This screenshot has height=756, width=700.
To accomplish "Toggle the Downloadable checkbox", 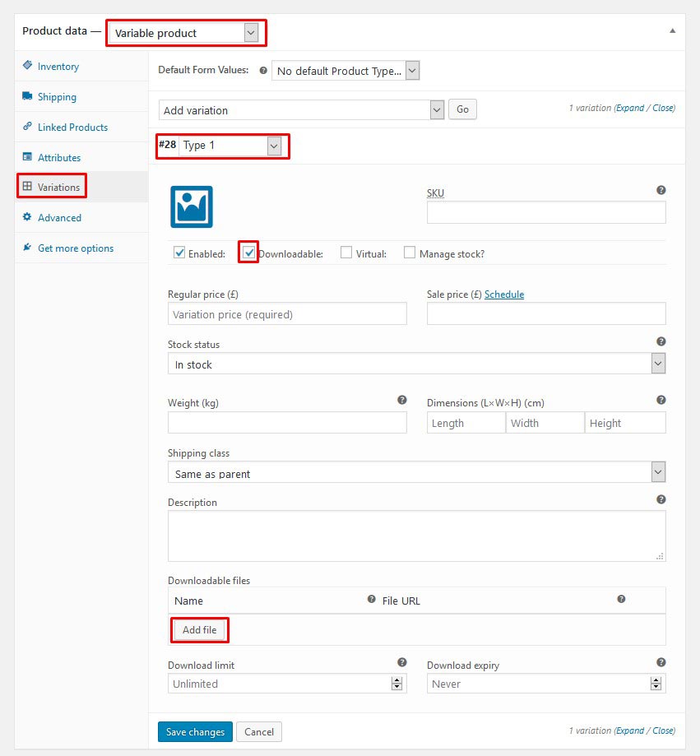I will pyautogui.click(x=249, y=253).
